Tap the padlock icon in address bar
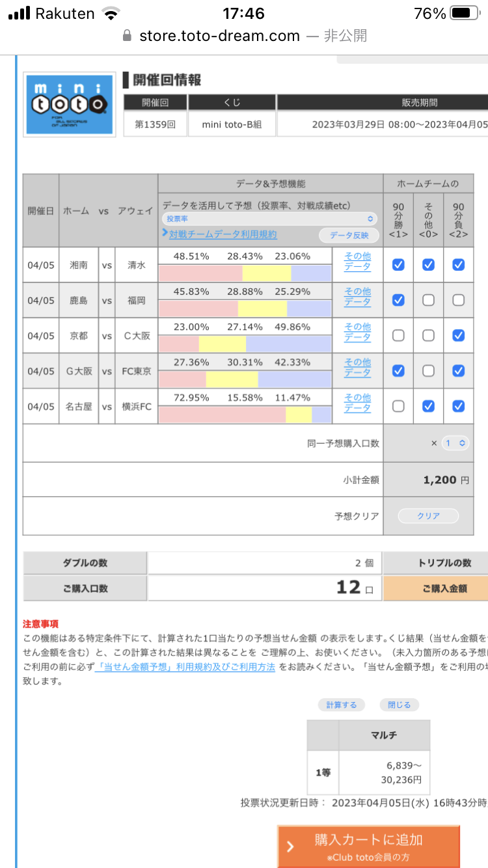This screenshot has width=488, height=868. click(x=127, y=36)
